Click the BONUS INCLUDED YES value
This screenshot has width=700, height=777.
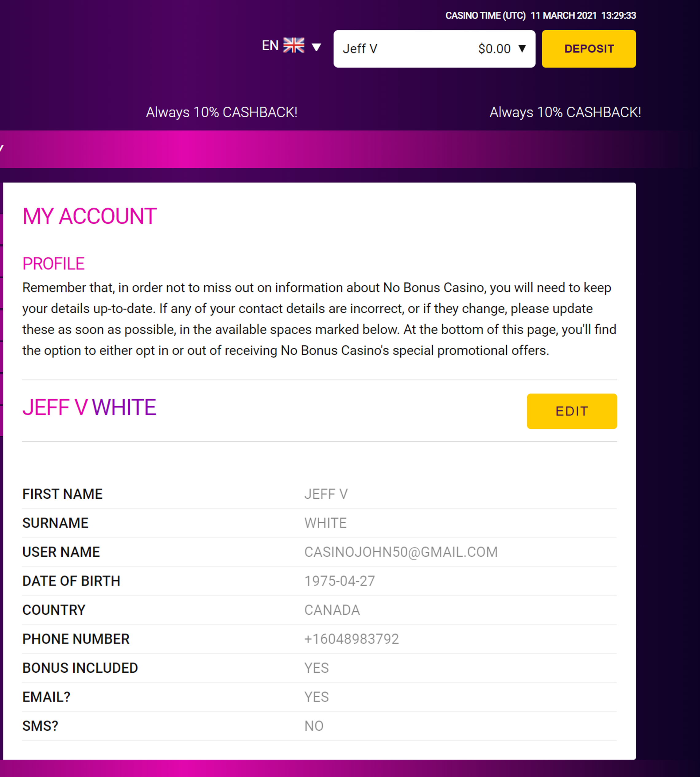317,668
